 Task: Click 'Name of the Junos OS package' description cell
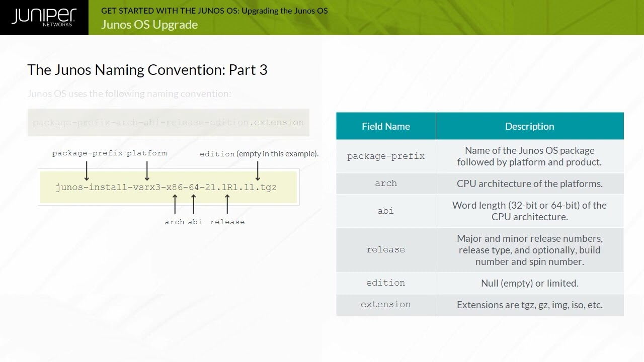pyautogui.click(x=530, y=156)
